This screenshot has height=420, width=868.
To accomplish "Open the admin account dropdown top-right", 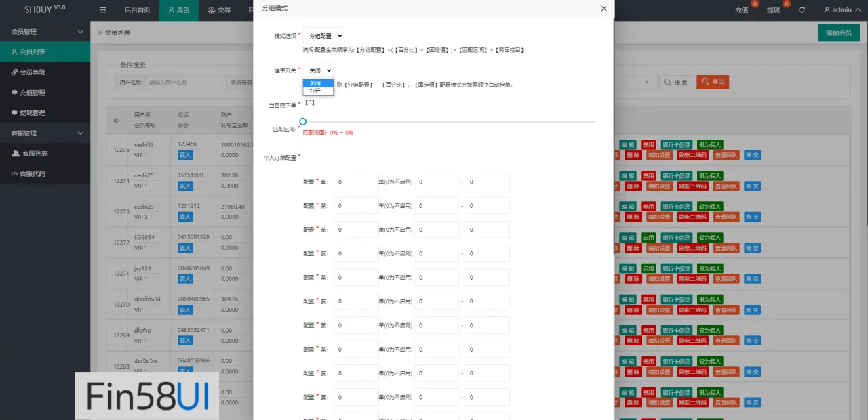I will tap(841, 9).
